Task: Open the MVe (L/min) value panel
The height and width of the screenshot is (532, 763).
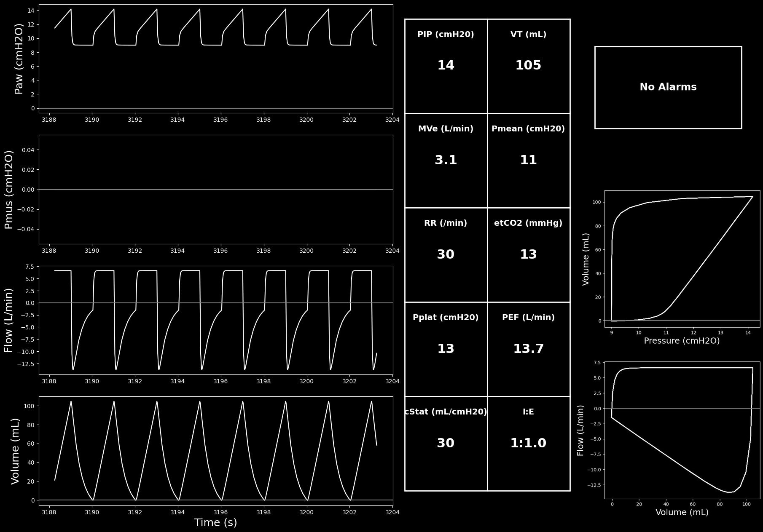Action: click(x=446, y=160)
